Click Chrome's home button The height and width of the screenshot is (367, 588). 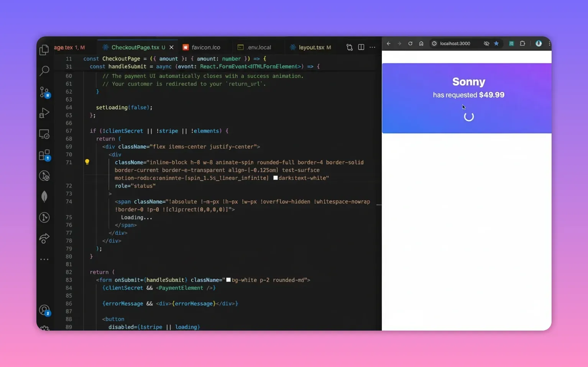pyautogui.click(x=421, y=43)
